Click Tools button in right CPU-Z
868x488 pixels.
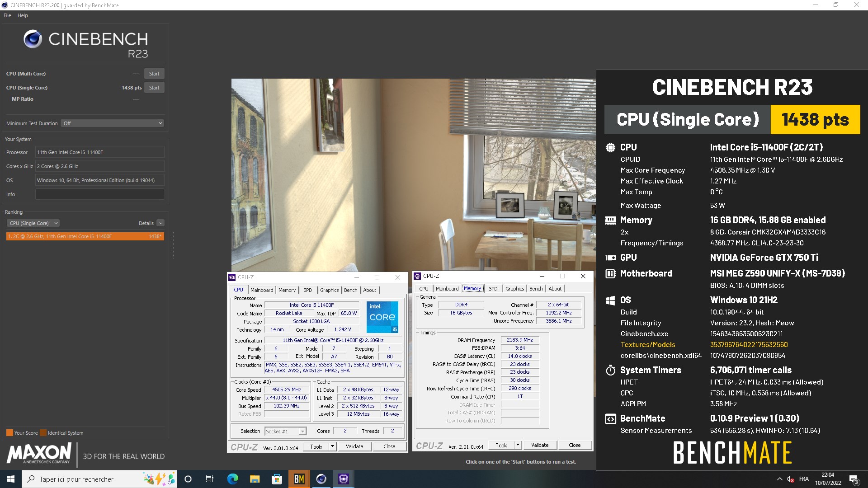501,445
